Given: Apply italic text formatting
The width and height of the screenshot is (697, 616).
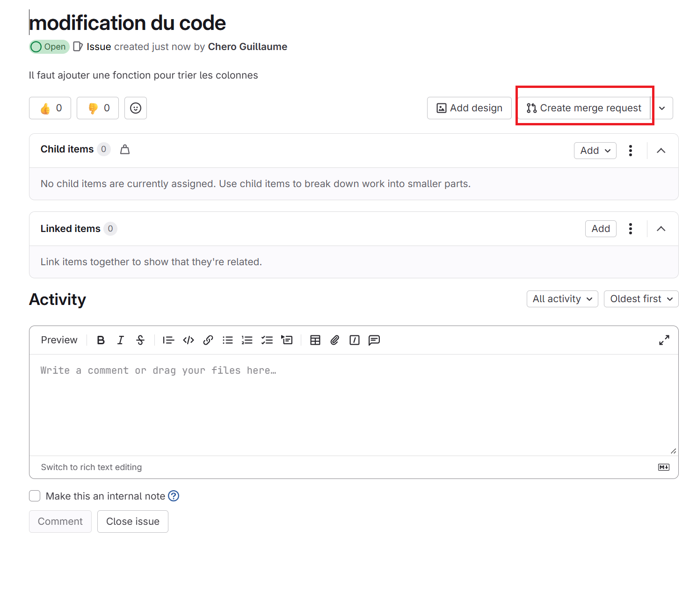Looking at the screenshot, I should point(120,340).
